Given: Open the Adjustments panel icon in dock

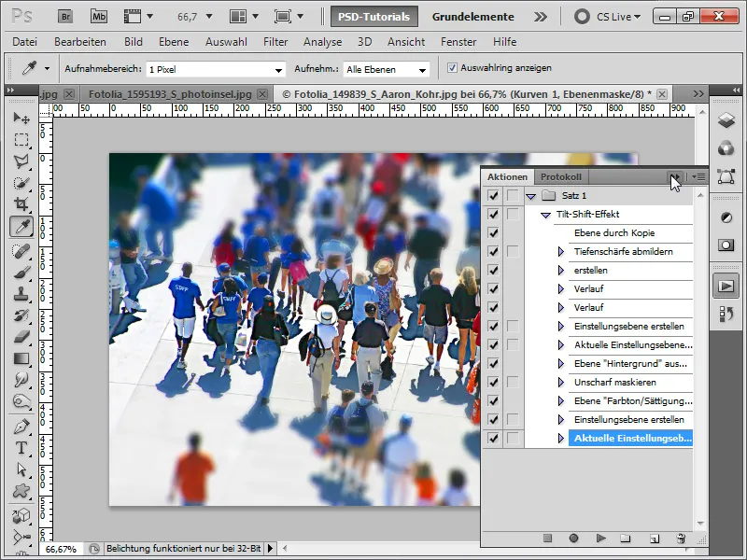Looking at the screenshot, I should [x=726, y=217].
